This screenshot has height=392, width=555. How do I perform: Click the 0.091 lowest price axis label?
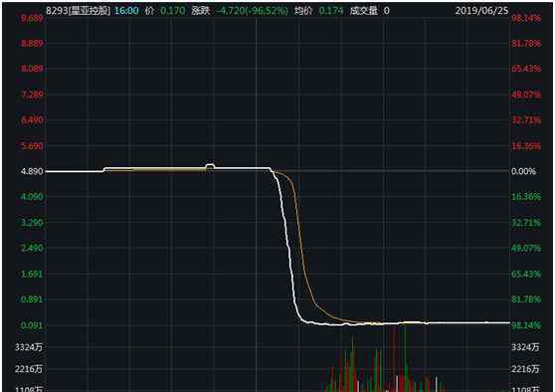pos(32,325)
